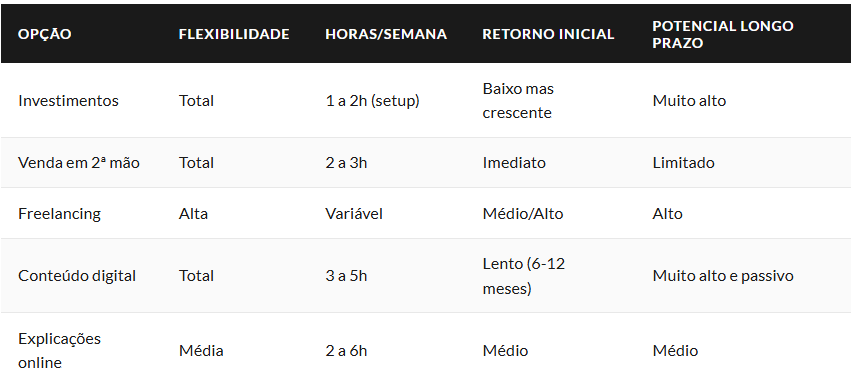Select the Baixo mas crescente cell

(x=518, y=101)
